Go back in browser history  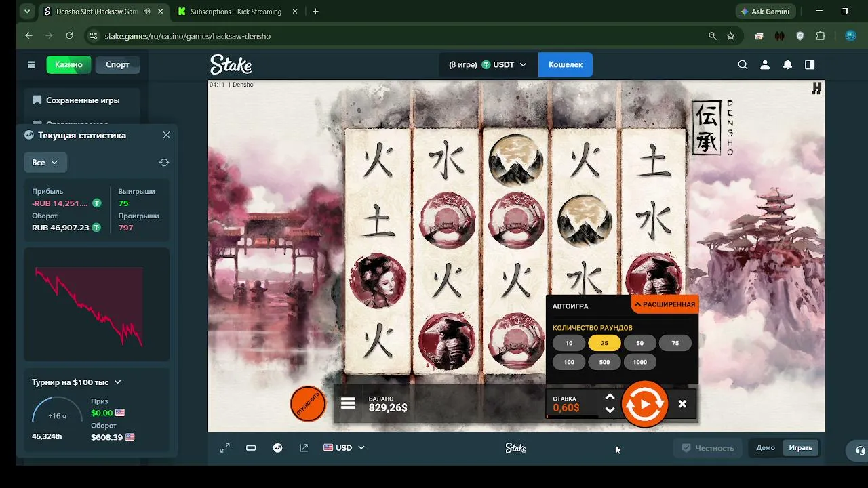[x=28, y=36]
